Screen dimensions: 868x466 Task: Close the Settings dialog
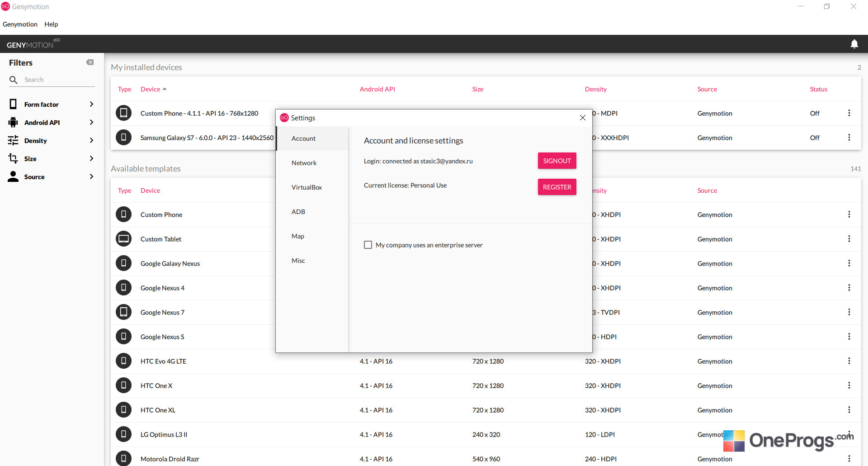click(583, 118)
